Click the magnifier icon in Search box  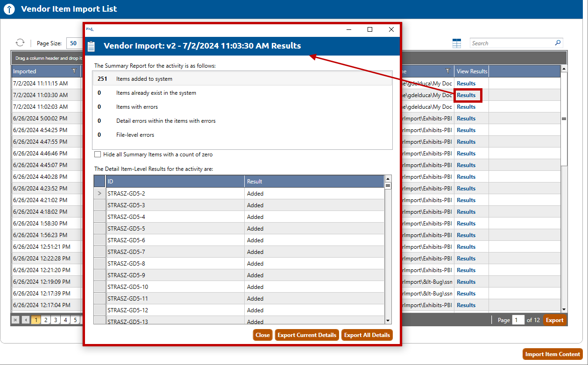coord(558,43)
